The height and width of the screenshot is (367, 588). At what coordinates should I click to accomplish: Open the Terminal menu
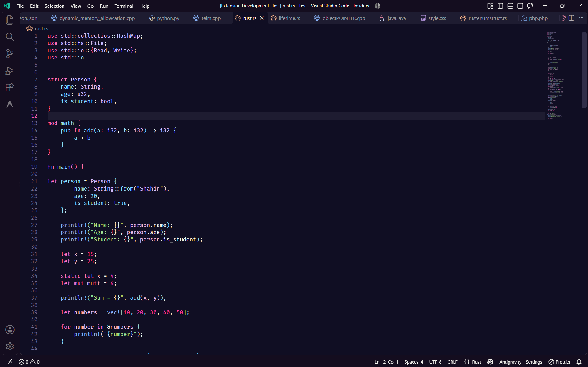click(x=124, y=6)
